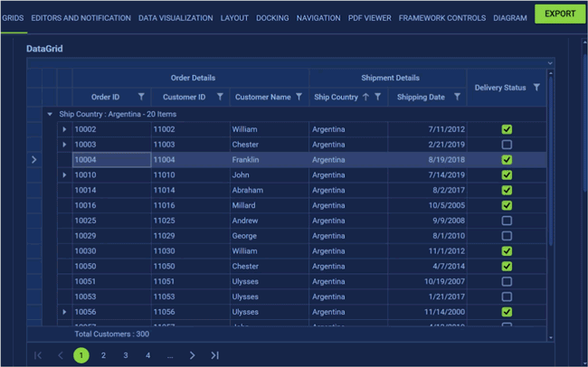The height and width of the screenshot is (367, 588).
Task: Go to page 4 in the pager
Action: click(147, 355)
